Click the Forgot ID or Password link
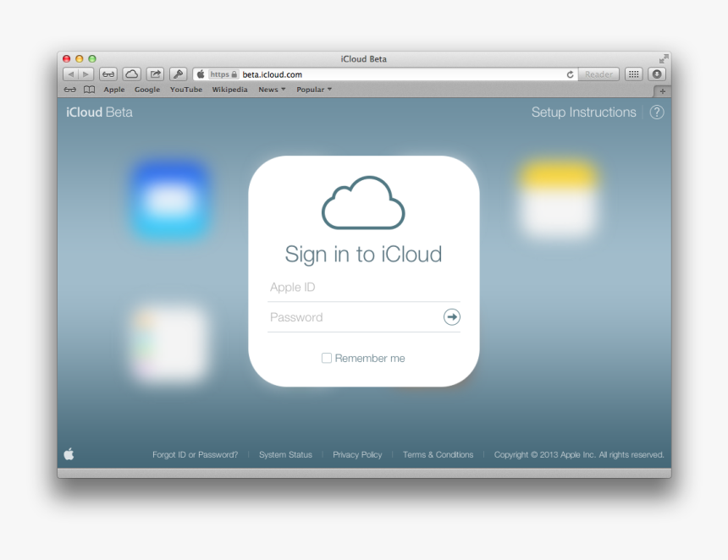 [196, 454]
